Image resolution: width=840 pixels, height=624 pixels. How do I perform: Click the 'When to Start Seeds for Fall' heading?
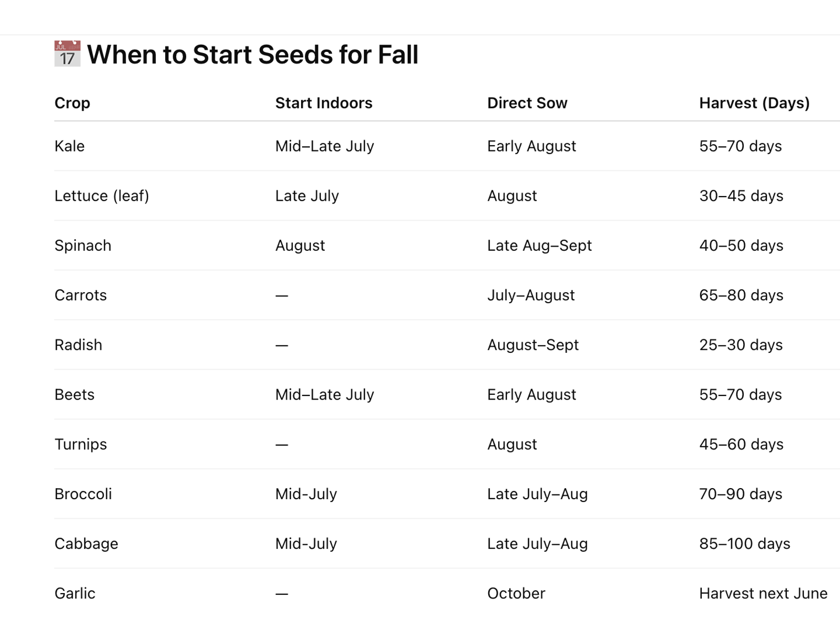[x=253, y=55]
